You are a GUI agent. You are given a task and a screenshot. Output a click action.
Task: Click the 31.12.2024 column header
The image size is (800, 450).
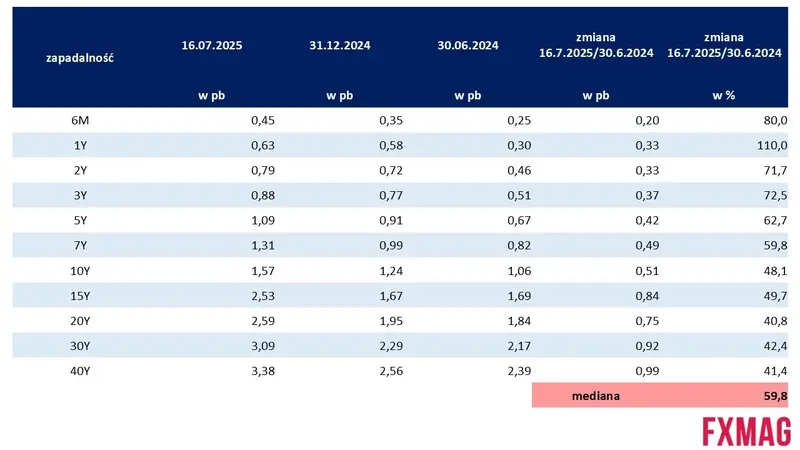pyautogui.click(x=340, y=45)
